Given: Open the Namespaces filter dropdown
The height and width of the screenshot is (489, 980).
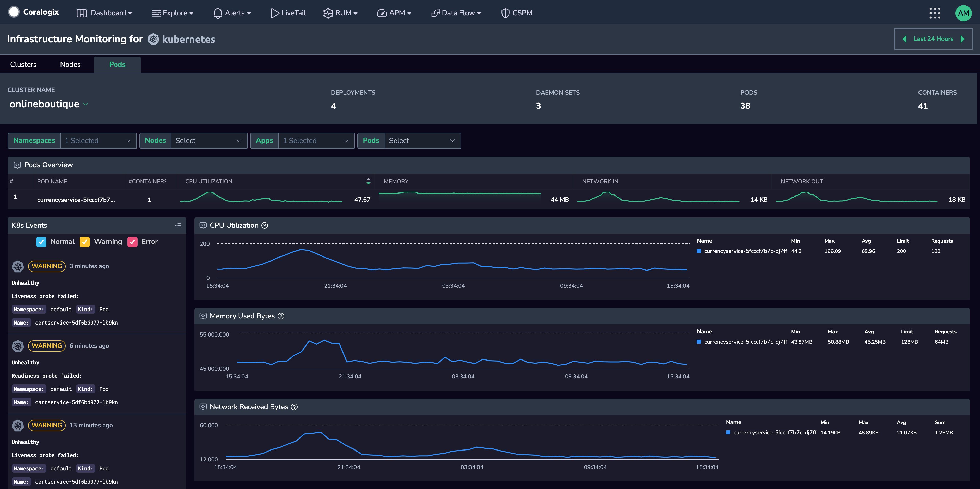Looking at the screenshot, I should tap(98, 140).
